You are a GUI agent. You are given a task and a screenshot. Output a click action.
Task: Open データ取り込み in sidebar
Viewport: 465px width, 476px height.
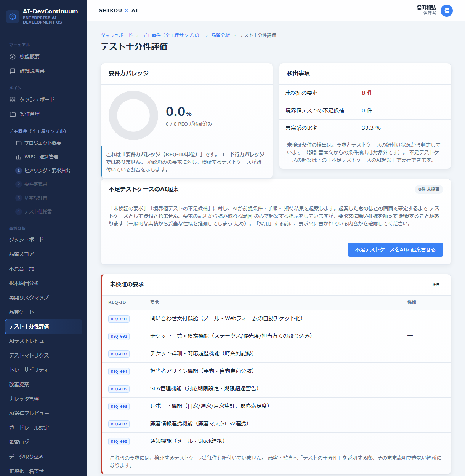tap(43, 457)
